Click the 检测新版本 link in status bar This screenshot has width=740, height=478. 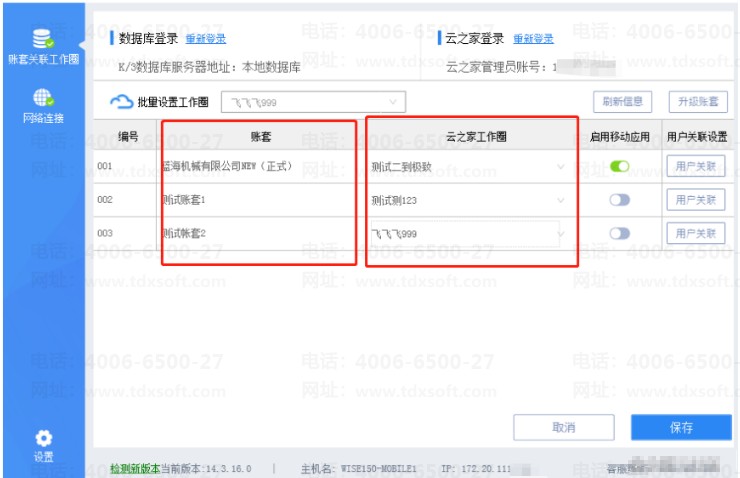tap(135, 469)
